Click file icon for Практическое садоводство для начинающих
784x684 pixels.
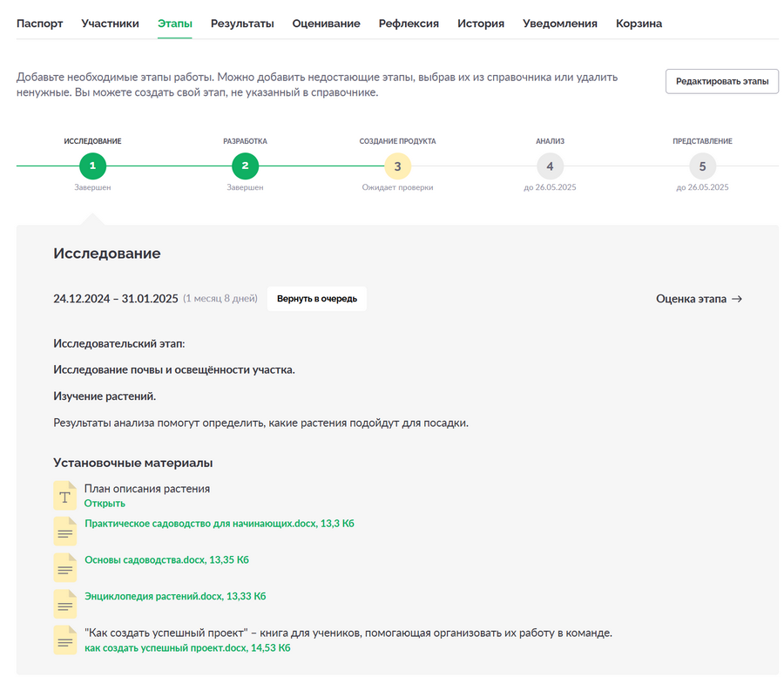point(65,531)
